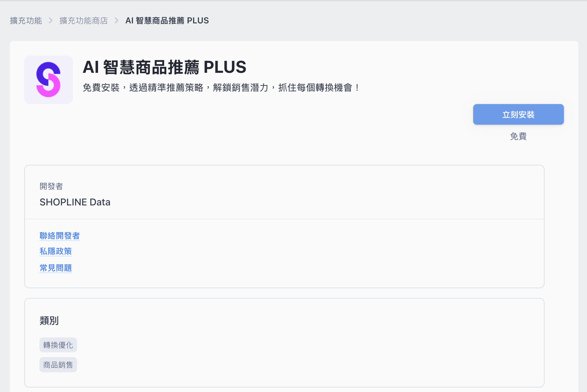The height and width of the screenshot is (392, 587).
Task: Open the 常見問題 FAQ link
Action: 56,268
